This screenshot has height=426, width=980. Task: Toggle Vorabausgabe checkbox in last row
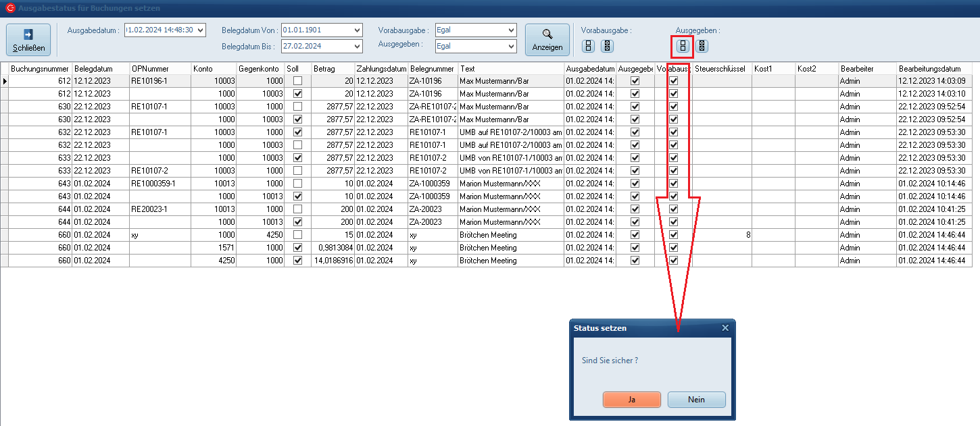click(x=673, y=261)
